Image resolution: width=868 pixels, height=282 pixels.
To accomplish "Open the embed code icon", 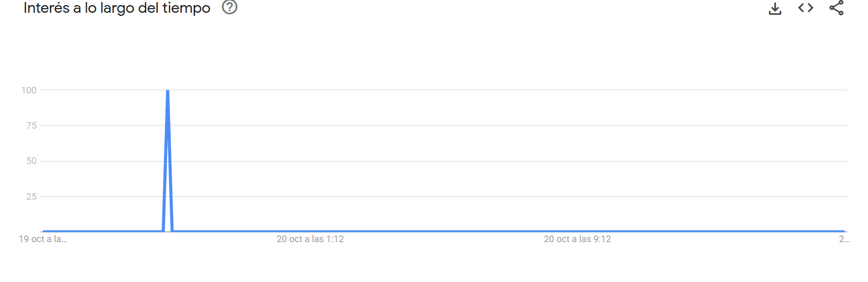I will pyautogui.click(x=806, y=8).
